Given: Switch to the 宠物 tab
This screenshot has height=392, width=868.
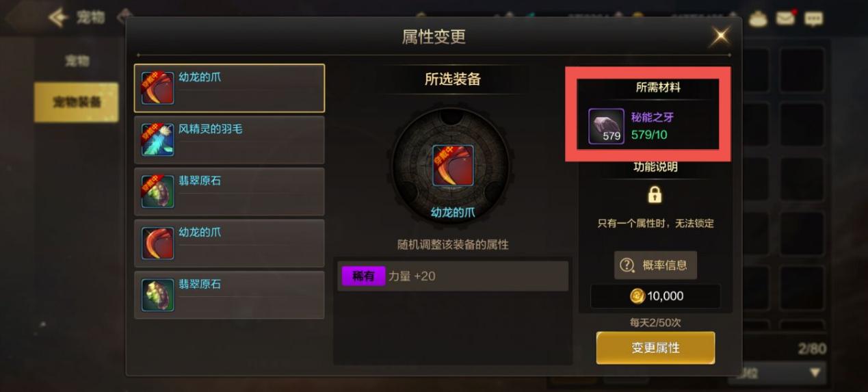Looking at the screenshot, I should (77, 61).
